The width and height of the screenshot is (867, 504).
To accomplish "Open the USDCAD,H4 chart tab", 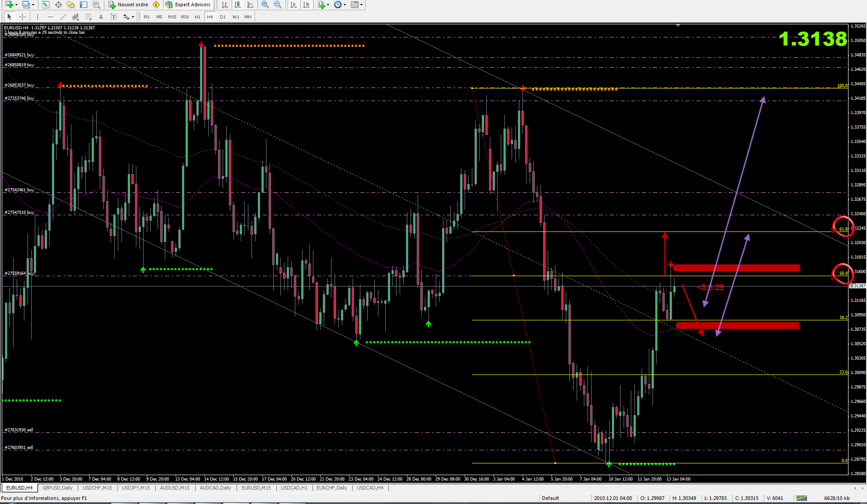I will (x=370, y=488).
